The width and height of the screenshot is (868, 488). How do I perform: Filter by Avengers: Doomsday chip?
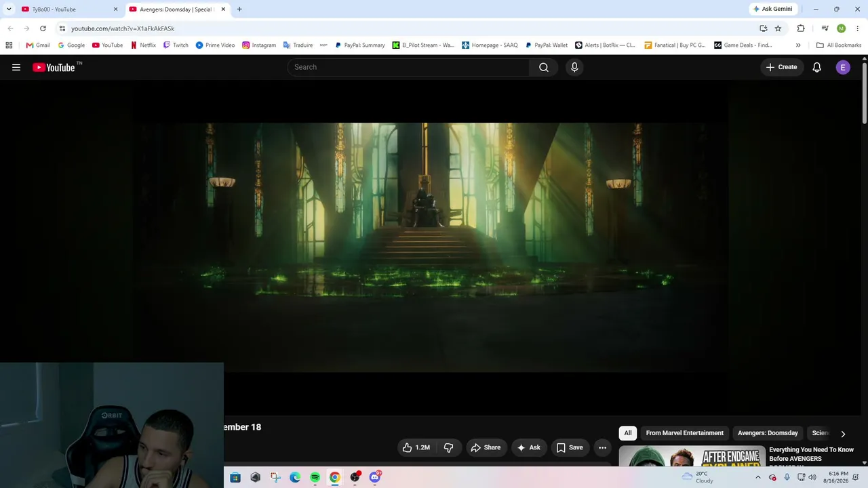[768, 433]
